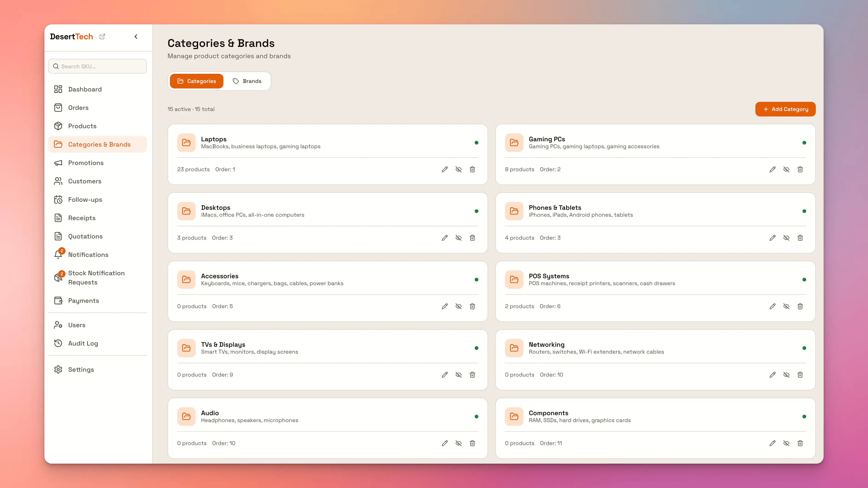Switch to the Brands tab
This screenshot has height=488, width=868.
pyautogui.click(x=247, y=81)
